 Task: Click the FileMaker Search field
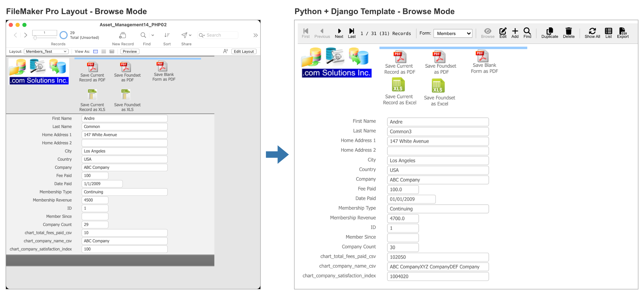pyautogui.click(x=218, y=35)
